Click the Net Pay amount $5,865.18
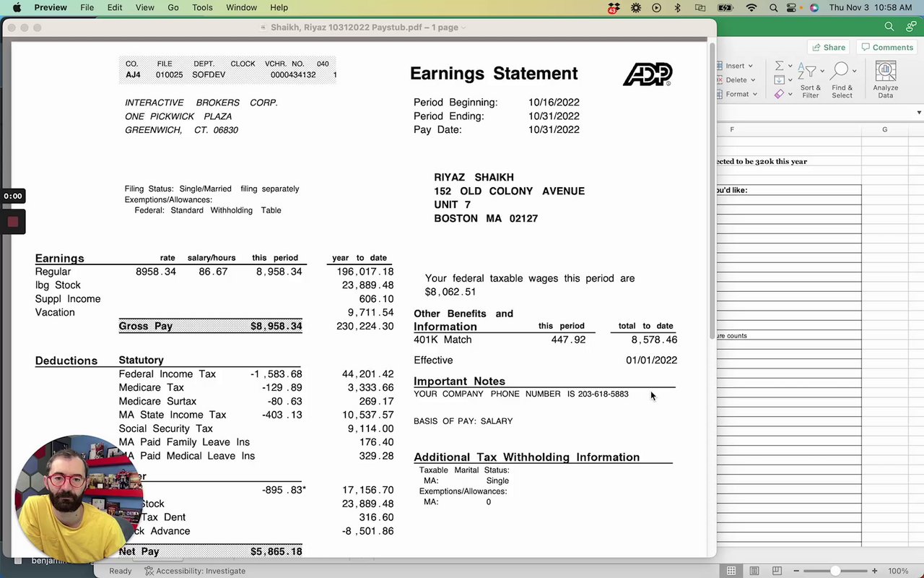 tap(276, 551)
